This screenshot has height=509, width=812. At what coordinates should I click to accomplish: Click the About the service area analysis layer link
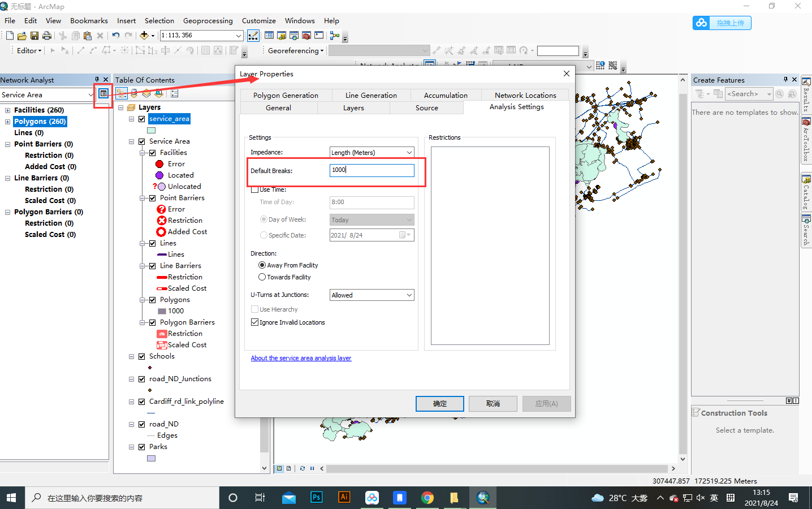[301, 357]
